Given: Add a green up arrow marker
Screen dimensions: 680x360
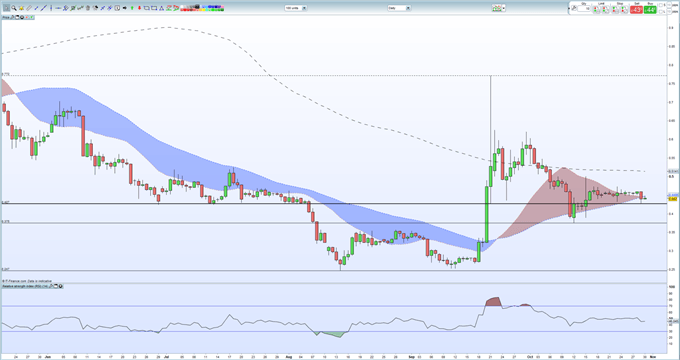Looking at the screenshot, I should pos(132,8).
